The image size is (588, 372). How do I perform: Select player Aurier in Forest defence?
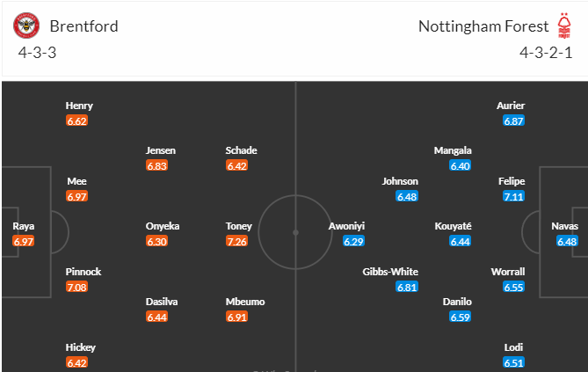[511, 106]
